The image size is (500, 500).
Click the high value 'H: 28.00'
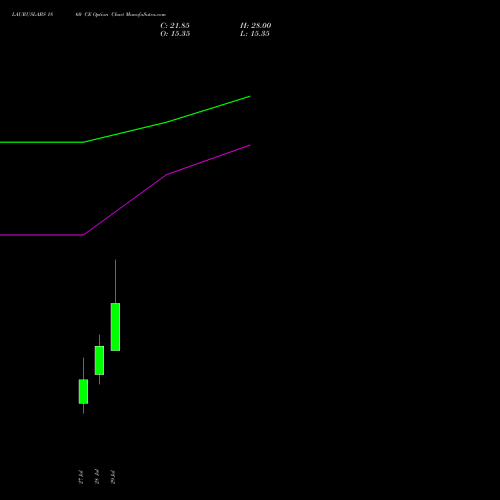click(x=255, y=26)
